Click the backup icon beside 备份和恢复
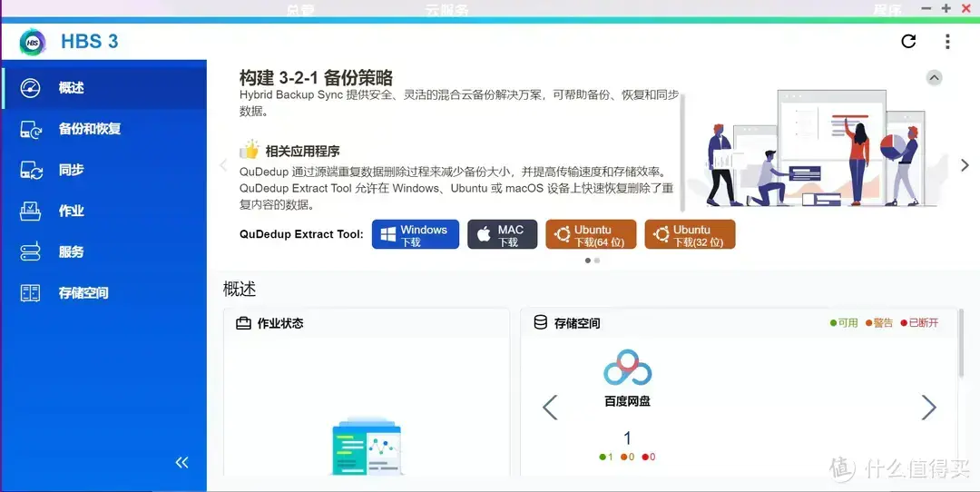The height and width of the screenshot is (492, 980). point(31,130)
